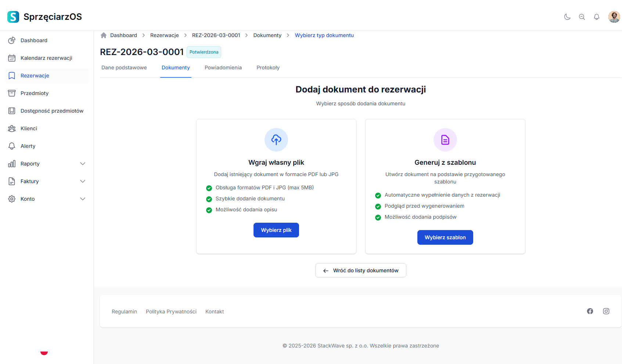
Task: Click the home icon in breadcrumbs
Action: [x=104, y=35]
